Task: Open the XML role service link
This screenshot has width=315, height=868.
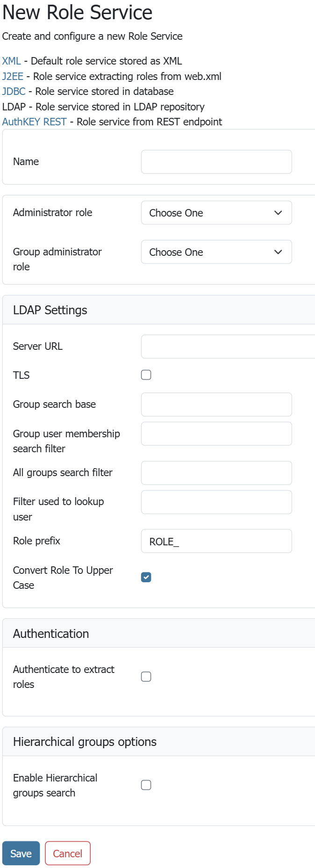Action: click(x=11, y=61)
